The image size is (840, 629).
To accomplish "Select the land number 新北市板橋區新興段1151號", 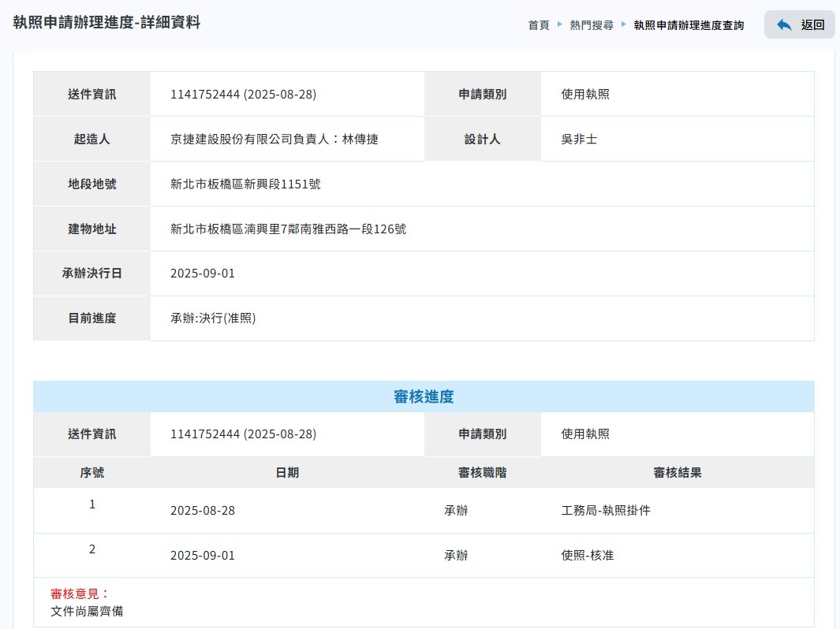I will coord(245,184).
